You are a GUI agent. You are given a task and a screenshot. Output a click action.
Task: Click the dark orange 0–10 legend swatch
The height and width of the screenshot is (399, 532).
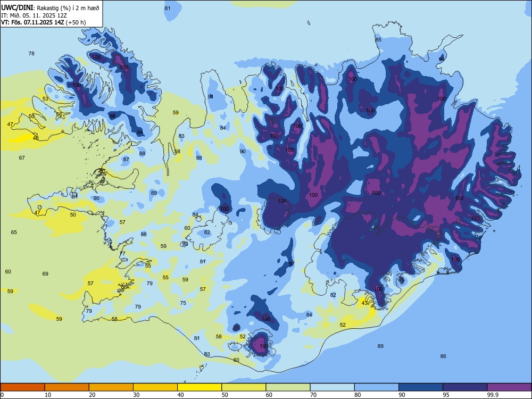(22, 387)
